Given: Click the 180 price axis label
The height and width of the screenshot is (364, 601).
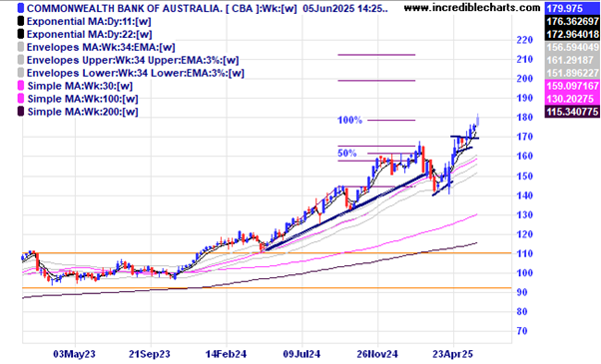Looking at the screenshot, I should click(x=524, y=118).
